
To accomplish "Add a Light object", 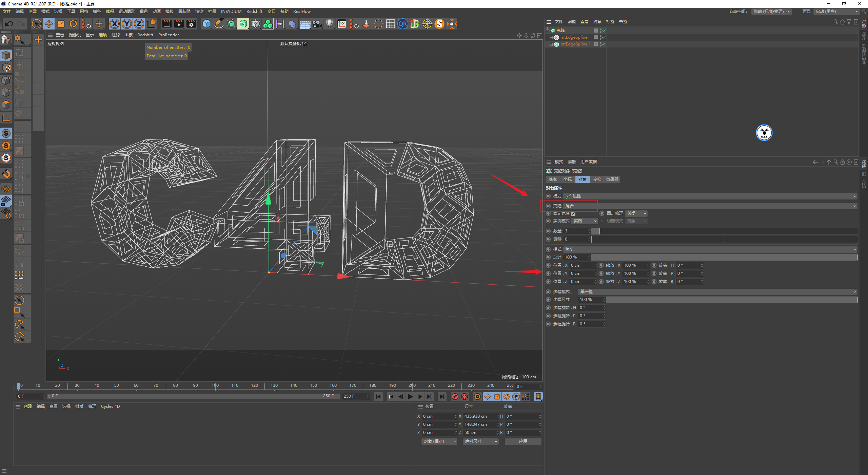I will (329, 24).
